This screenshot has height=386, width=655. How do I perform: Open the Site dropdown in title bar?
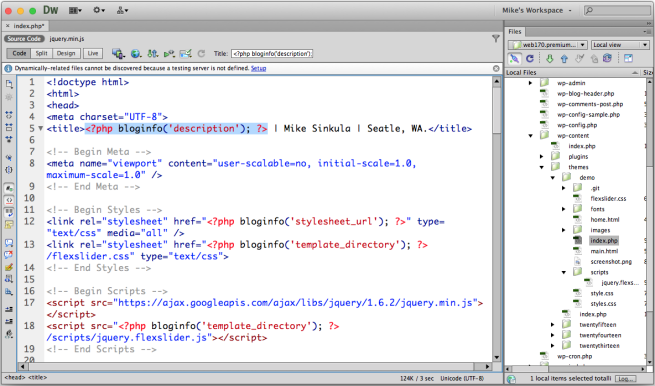pyautogui.click(x=122, y=10)
